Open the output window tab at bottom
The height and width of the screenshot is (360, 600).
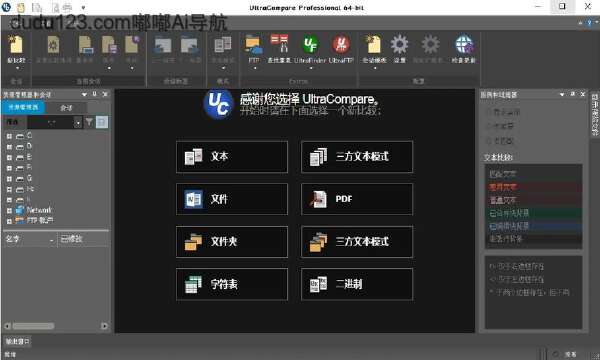tap(17, 341)
